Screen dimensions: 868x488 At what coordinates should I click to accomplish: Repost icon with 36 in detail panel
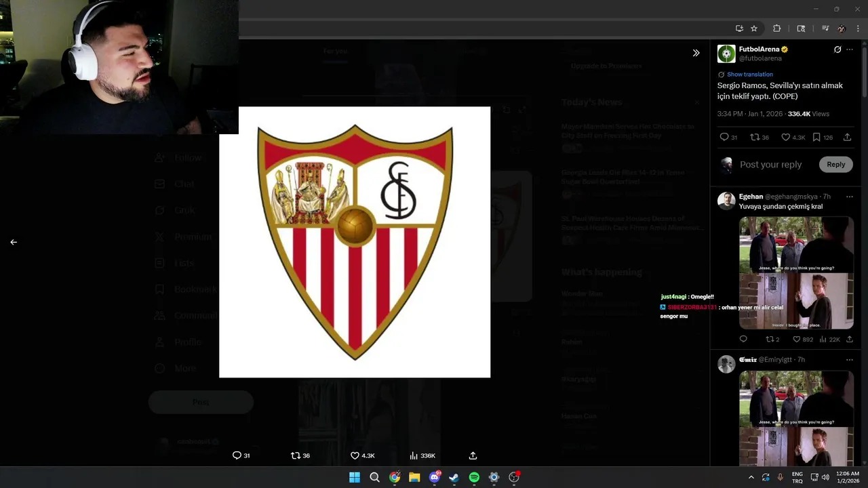(759, 137)
